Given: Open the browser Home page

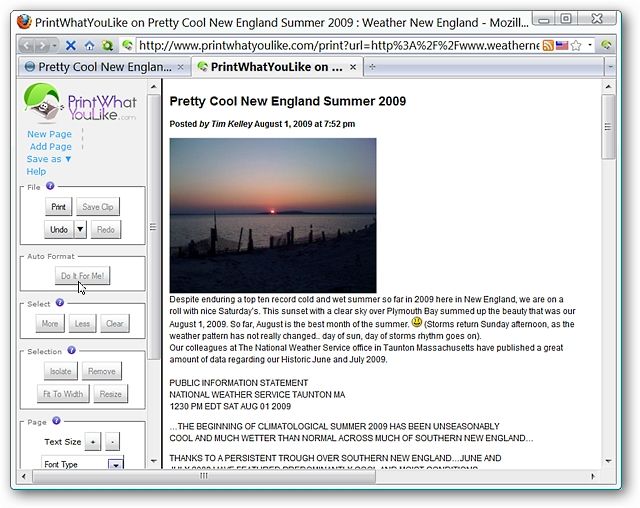Looking at the screenshot, I should click(89, 45).
